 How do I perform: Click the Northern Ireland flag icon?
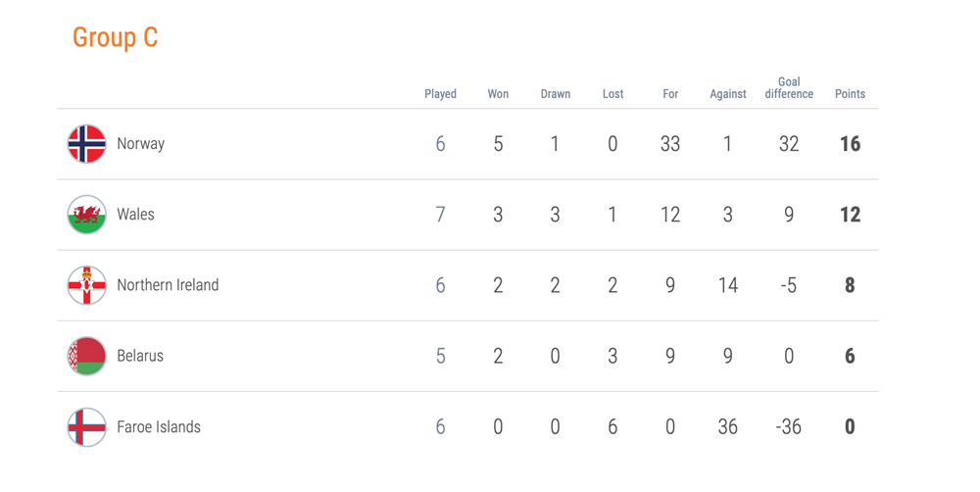click(x=87, y=285)
